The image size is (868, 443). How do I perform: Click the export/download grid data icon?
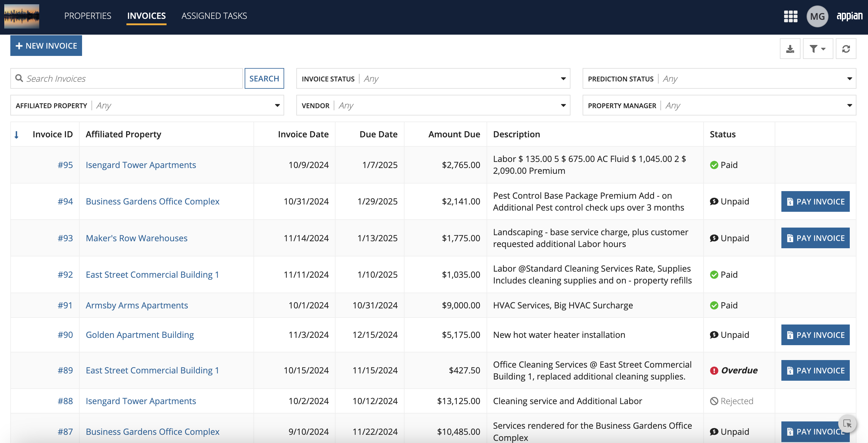(x=790, y=49)
